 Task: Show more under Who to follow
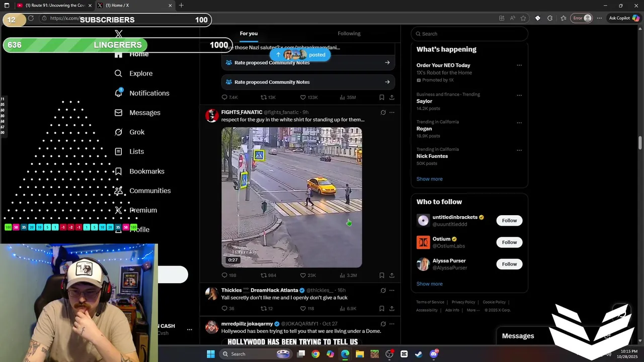coord(429,284)
